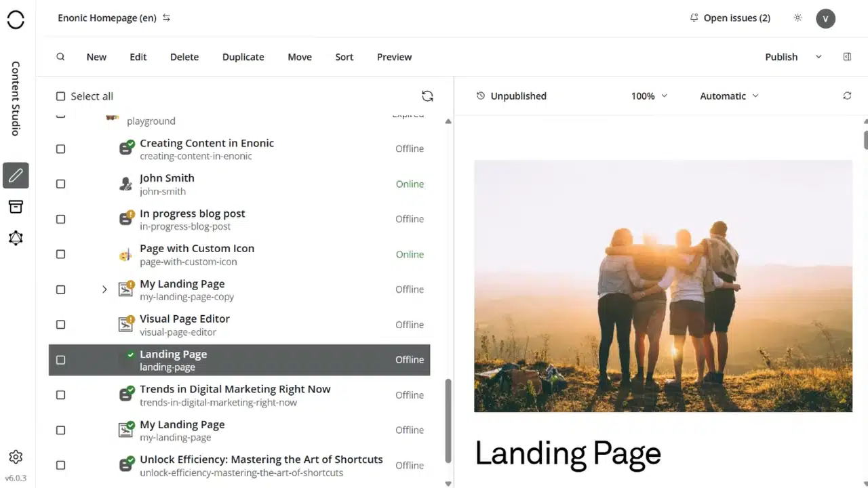Tick checkbox for Visual Page Editor
The image size is (868, 488).
tap(60, 325)
